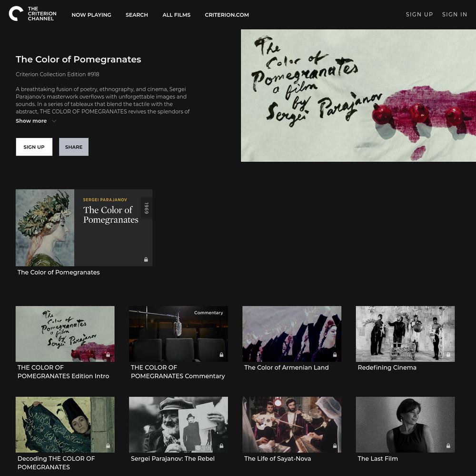
Task: Click lock icon on Edition Intro thumbnail
Action: [108, 355]
